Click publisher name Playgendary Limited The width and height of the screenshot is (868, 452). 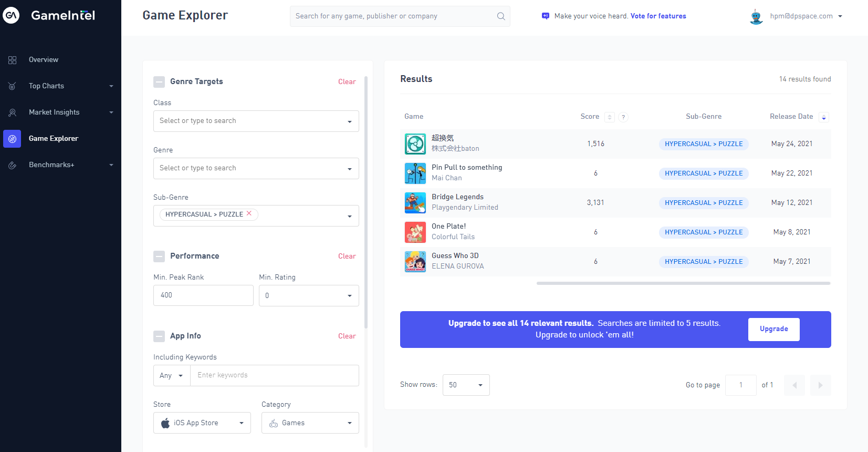coord(465,208)
